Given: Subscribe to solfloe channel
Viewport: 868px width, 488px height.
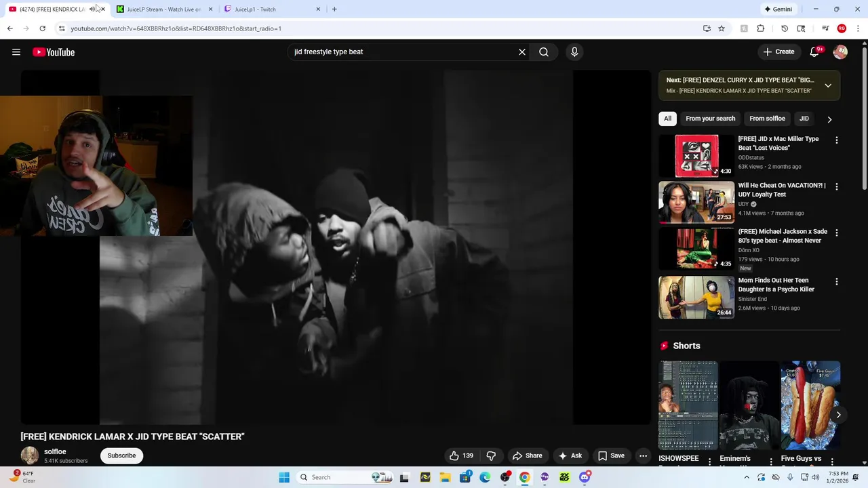Looking at the screenshot, I should coord(121,455).
